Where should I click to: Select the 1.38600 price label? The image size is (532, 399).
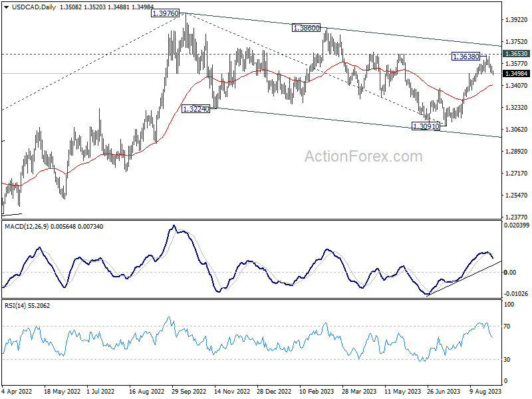pyautogui.click(x=306, y=28)
